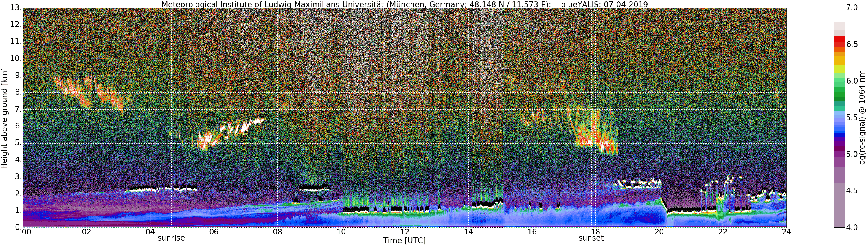Click the time axis tick labeled 18
This screenshot has height=246, width=868.
pos(595,232)
